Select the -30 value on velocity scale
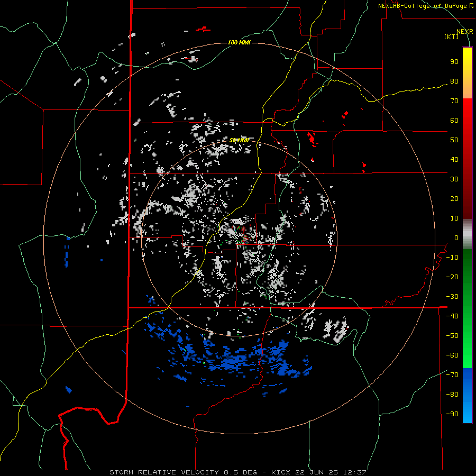Image resolution: width=476 pixels, height=476 pixels. (452, 296)
